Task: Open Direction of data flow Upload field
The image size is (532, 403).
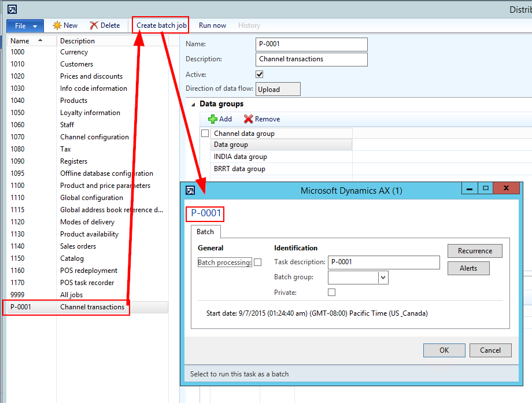Action: 278,89
